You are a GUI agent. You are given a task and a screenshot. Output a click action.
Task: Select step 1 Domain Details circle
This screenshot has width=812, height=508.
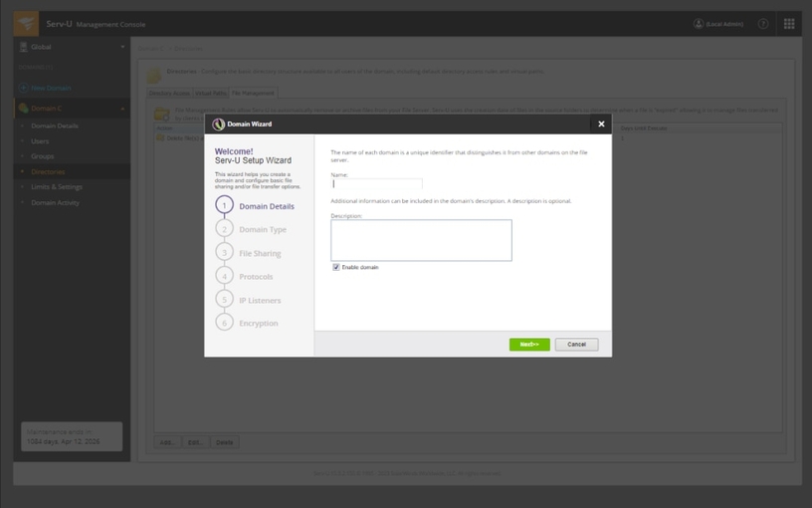pos(224,205)
